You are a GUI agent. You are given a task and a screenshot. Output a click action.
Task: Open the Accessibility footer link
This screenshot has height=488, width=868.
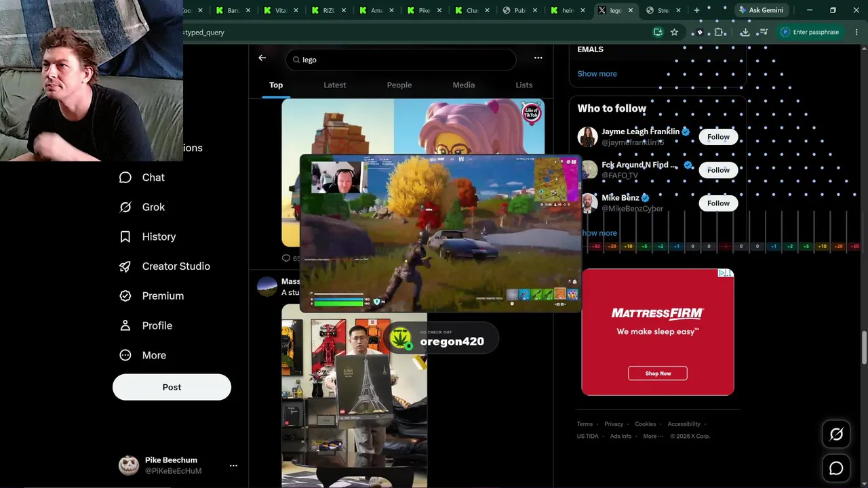[x=684, y=424]
